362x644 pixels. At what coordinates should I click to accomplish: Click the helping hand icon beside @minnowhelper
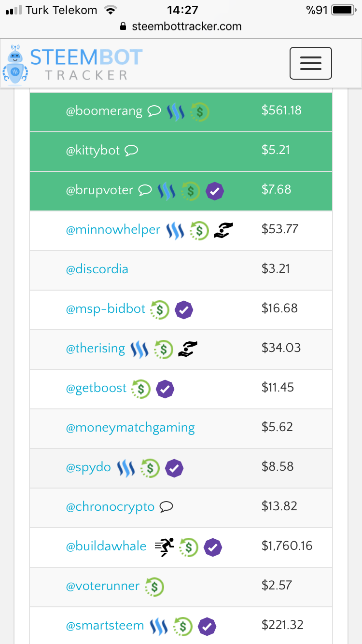click(223, 231)
